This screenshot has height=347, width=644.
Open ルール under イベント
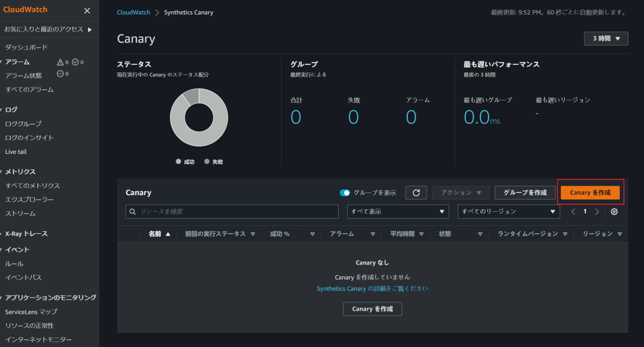(x=14, y=263)
